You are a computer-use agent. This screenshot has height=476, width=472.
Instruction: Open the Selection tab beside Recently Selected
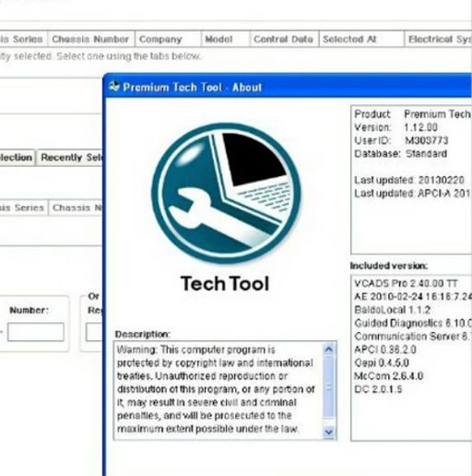pos(17,158)
